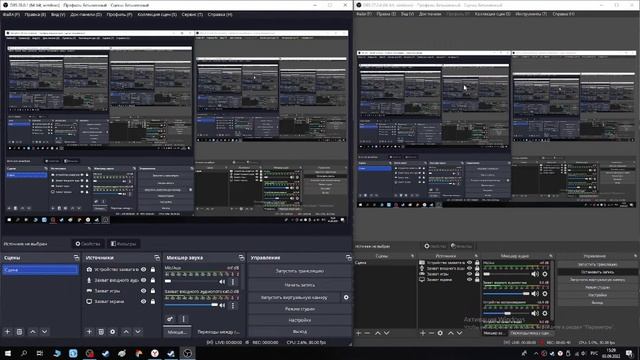Image resolution: width=640 pixels, height=360 pixels.
Task: Toggle lock on Захват игры in left window
Action: (x=153, y=291)
